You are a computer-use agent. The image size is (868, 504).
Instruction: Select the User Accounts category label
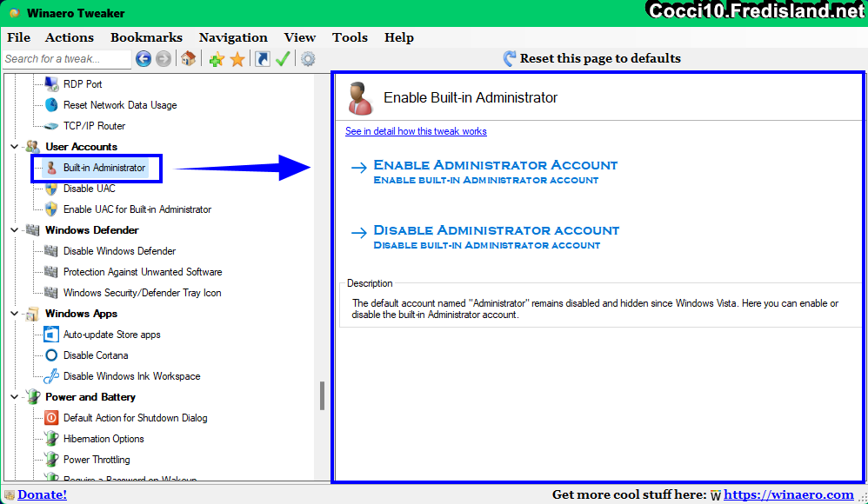[x=82, y=147]
